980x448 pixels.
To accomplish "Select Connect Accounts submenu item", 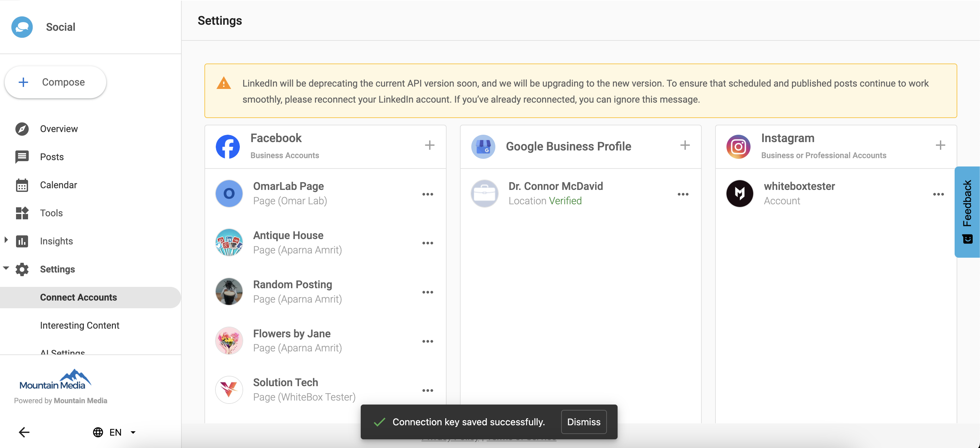I will (90, 298).
